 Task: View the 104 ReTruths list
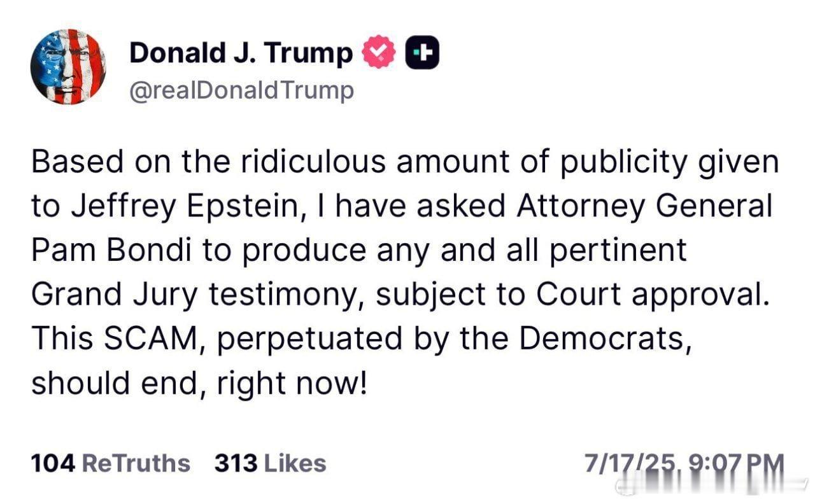110,463
